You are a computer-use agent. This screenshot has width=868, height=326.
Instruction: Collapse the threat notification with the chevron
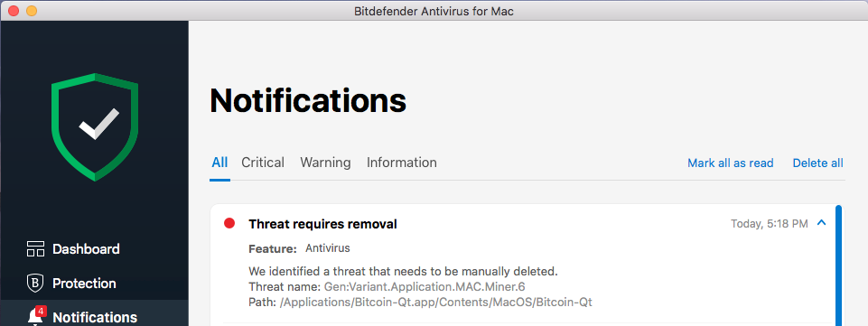click(x=822, y=223)
